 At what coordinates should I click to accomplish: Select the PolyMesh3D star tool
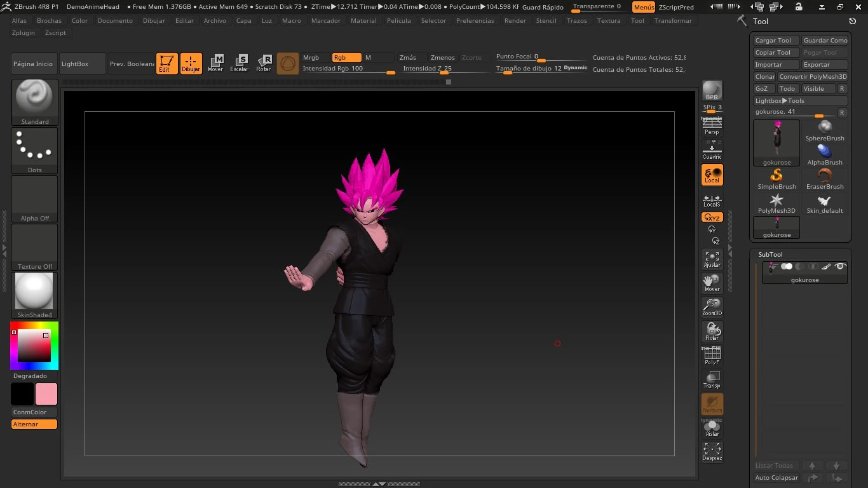coord(776,203)
